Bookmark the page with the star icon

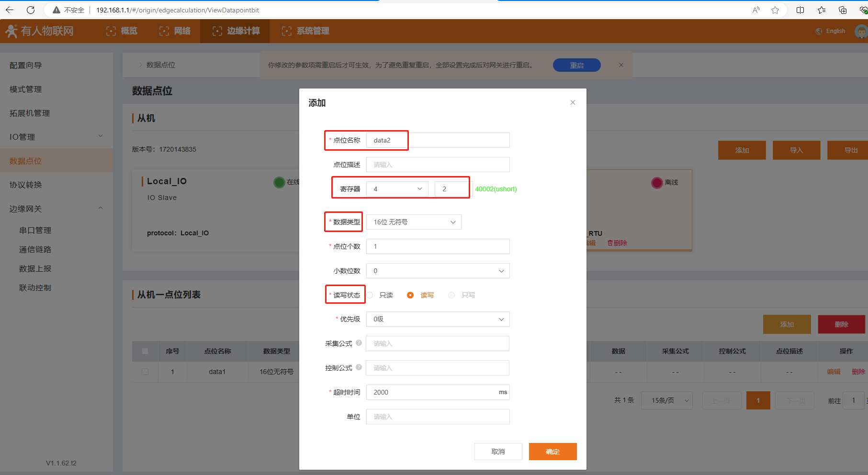pos(775,10)
